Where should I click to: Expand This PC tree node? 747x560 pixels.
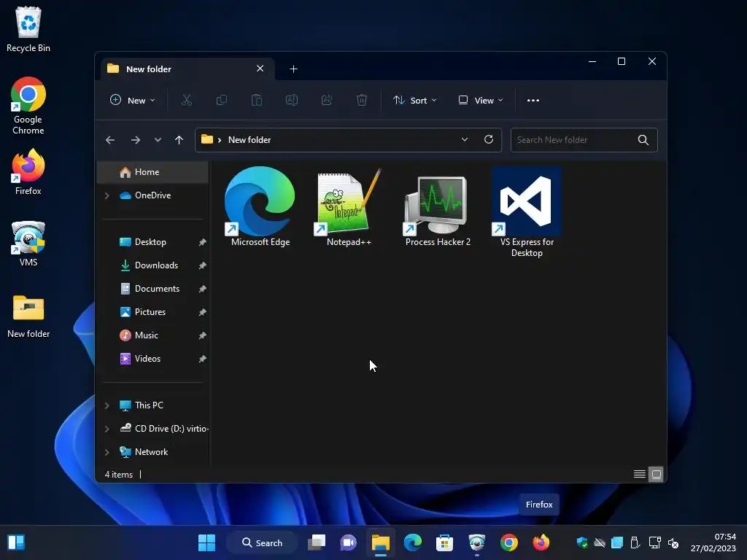point(107,405)
